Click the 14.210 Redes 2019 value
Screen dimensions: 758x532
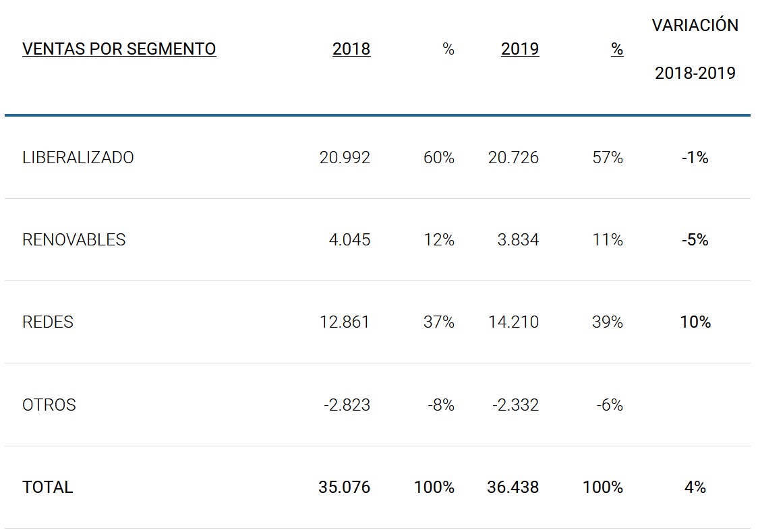[x=513, y=322]
